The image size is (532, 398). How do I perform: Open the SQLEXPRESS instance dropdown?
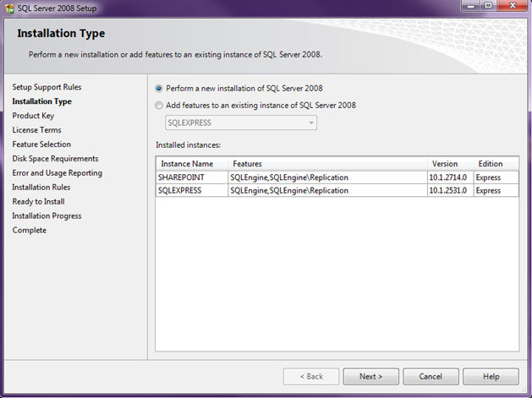241,123
